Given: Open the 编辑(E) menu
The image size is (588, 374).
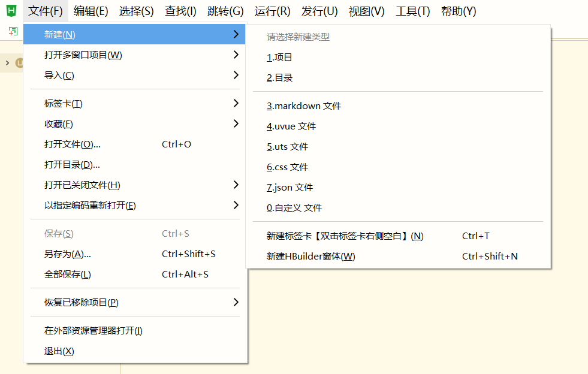Looking at the screenshot, I should 91,11.
